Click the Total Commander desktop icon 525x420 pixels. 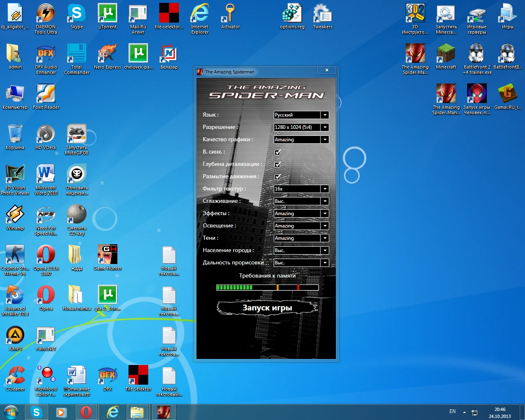pos(76,54)
